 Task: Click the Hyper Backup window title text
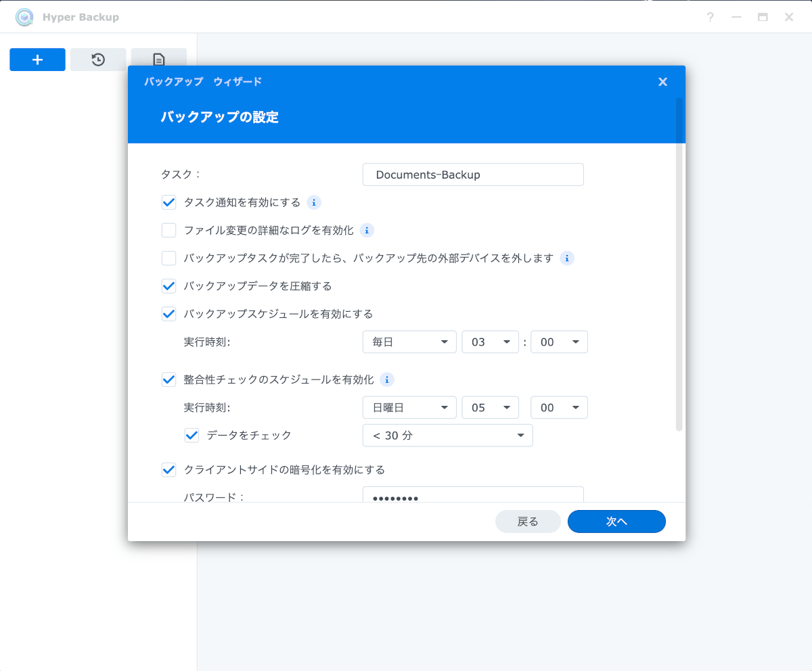81,17
